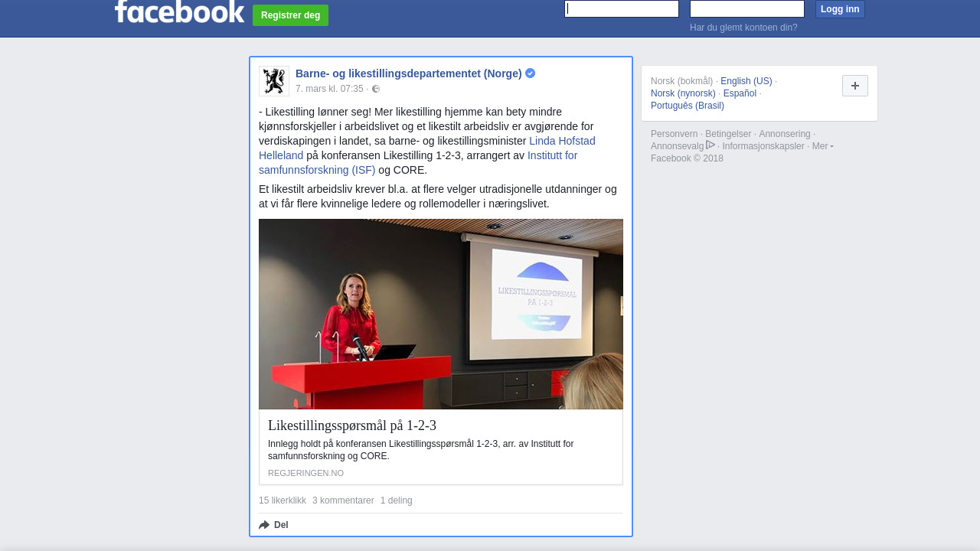Viewport: 980px width, 551px height.
Task: Click the plus button for more languages
Action: [x=855, y=86]
